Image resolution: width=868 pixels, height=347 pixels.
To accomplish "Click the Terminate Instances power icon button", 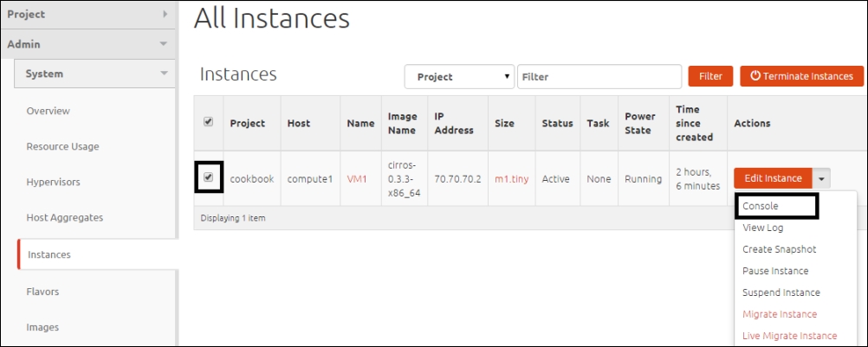I will click(x=801, y=76).
